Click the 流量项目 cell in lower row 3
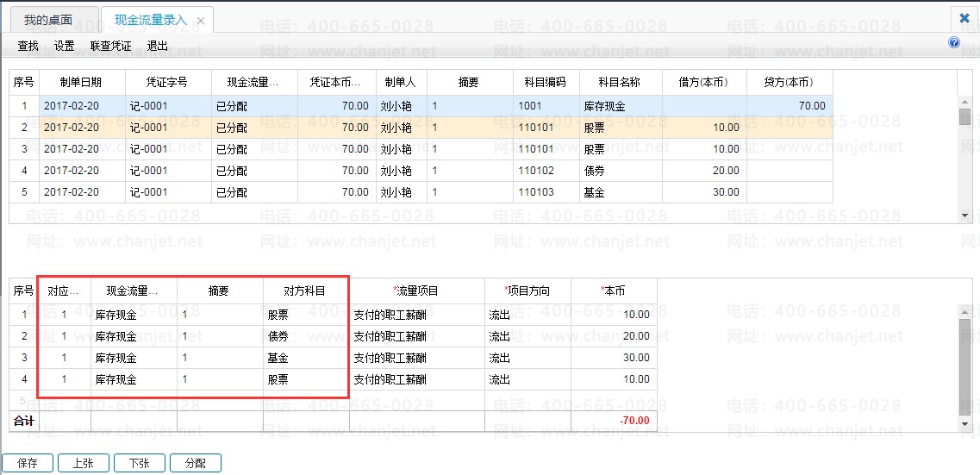 pyautogui.click(x=416, y=358)
